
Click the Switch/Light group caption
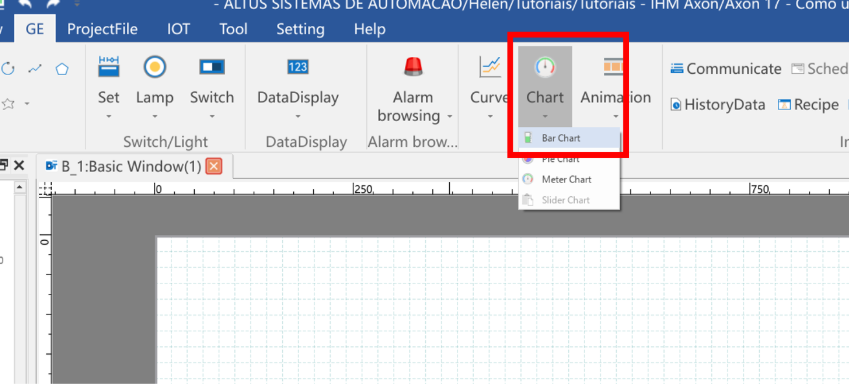(x=165, y=142)
